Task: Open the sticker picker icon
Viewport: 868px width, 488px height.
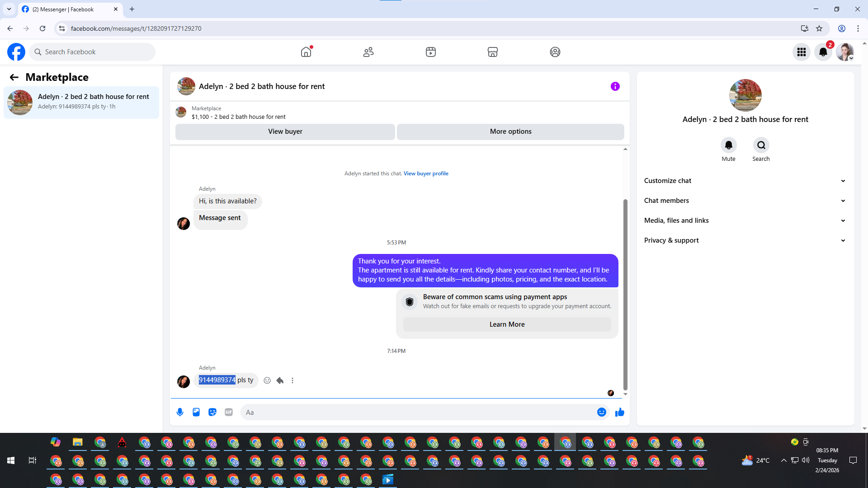Action: (x=212, y=412)
